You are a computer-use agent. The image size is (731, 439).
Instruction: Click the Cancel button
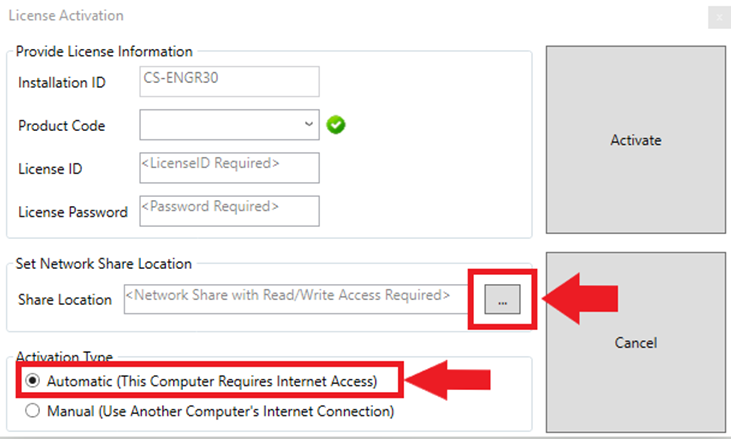click(636, 343)
